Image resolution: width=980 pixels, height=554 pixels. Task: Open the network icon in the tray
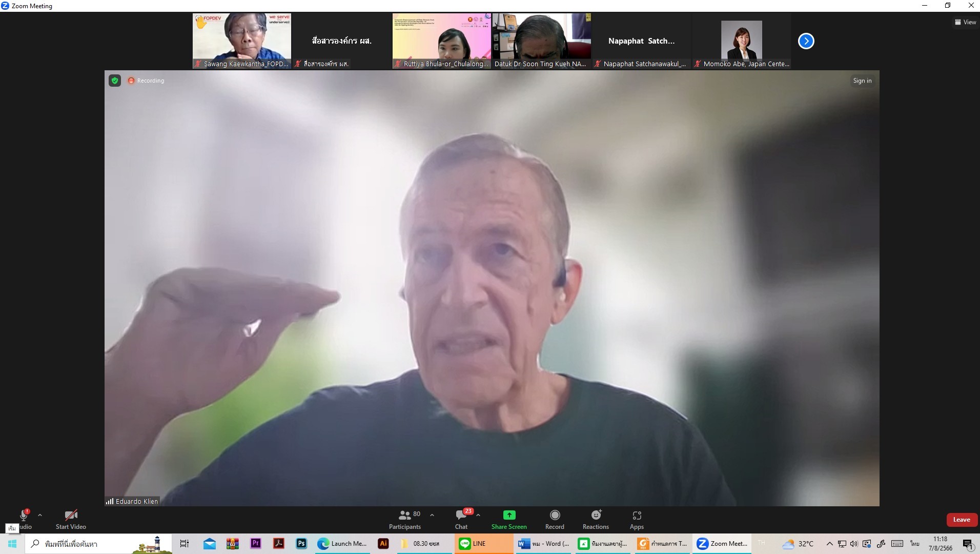coord(842,544)
